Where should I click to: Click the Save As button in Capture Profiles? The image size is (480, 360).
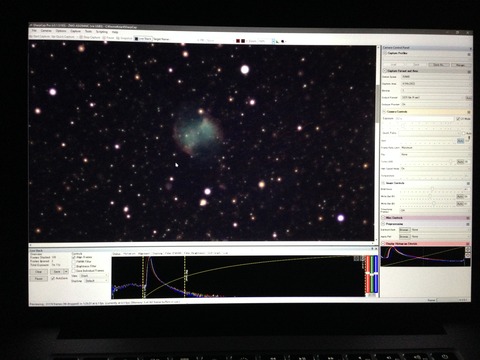(x=439, y=65)
